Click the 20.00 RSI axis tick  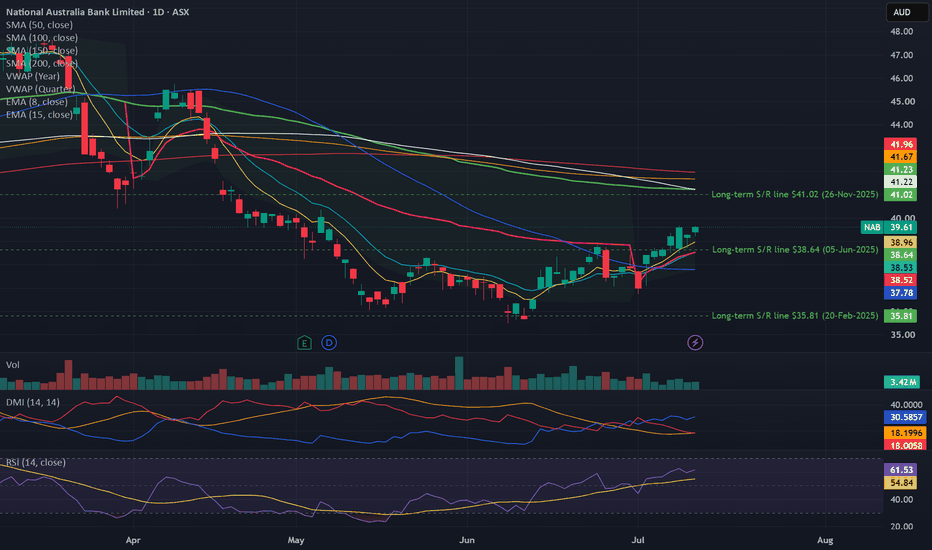pos(902,526)
